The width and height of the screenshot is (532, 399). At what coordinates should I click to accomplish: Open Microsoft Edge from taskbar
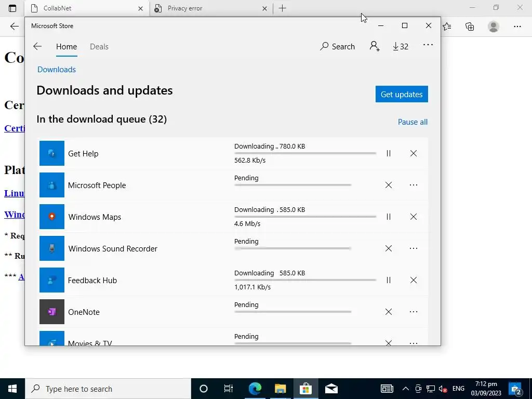coord(255,389)
